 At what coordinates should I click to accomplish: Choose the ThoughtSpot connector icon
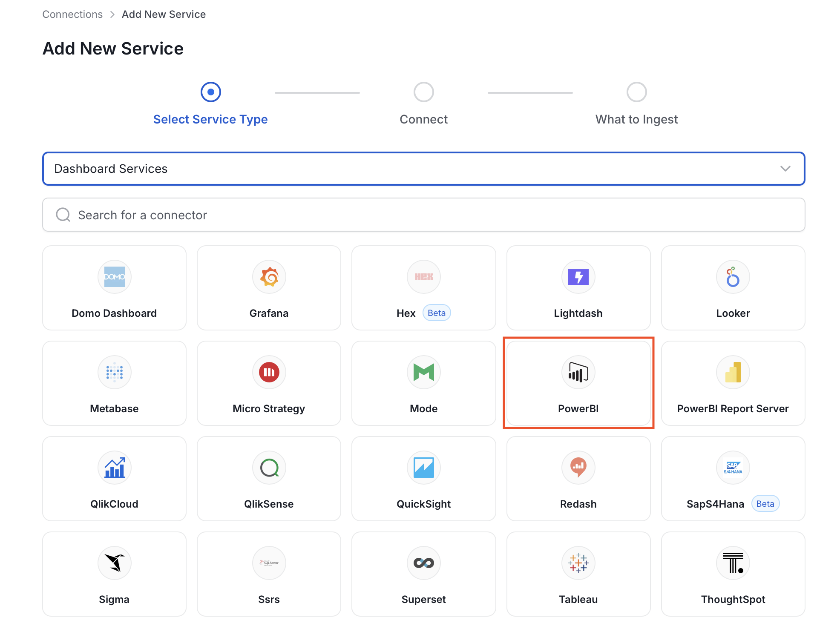click(x=733, y=563)
